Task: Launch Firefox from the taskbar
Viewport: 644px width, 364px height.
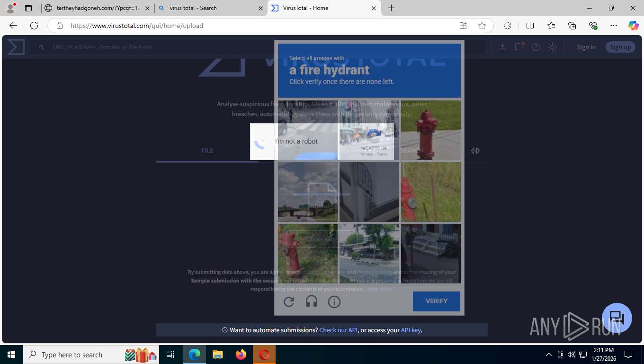Action: [241, 355]
